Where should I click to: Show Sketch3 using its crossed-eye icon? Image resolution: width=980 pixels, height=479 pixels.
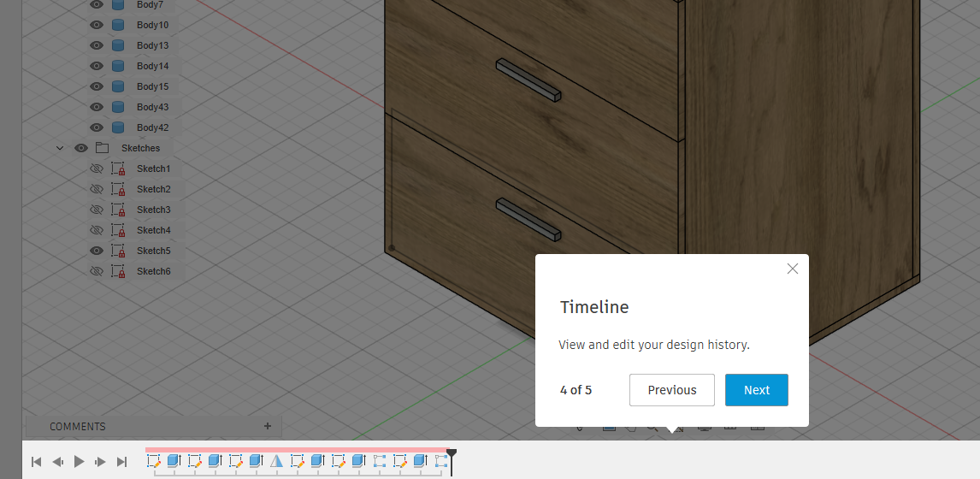pos(97,210)
